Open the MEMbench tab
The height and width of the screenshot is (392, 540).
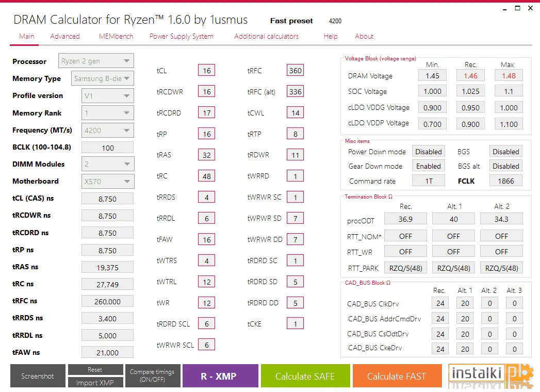(x=116, y=36)
